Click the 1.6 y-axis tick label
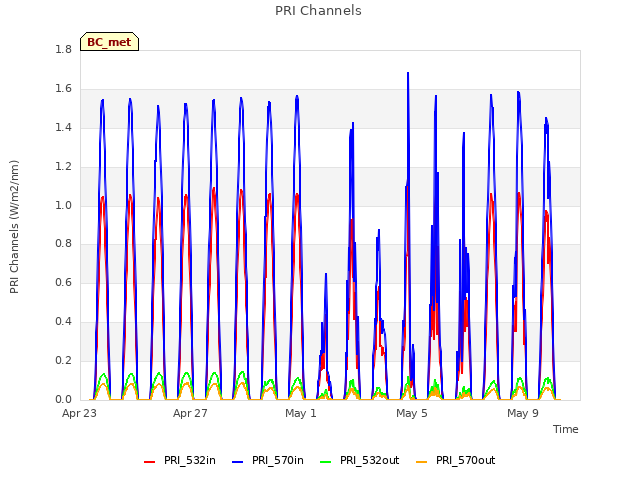Image resolution: width=640 pixels, height=480 pixels. coord(63,89)
